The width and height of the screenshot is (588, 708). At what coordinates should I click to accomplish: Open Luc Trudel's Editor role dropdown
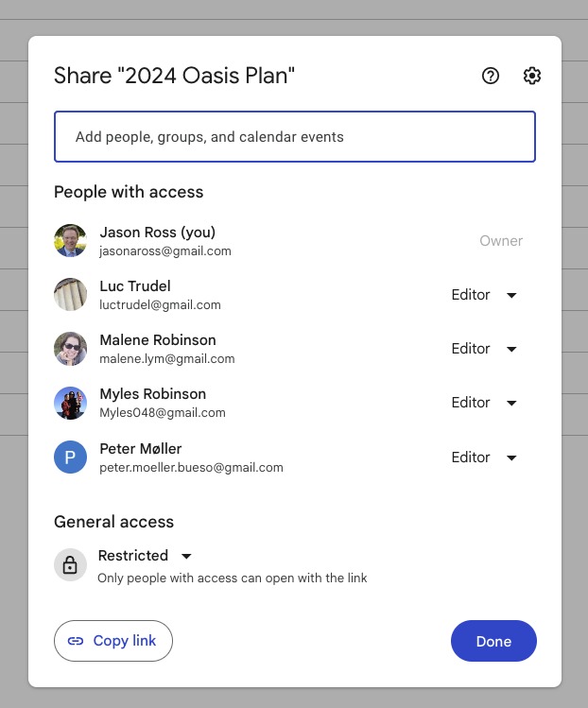point(484,295)
